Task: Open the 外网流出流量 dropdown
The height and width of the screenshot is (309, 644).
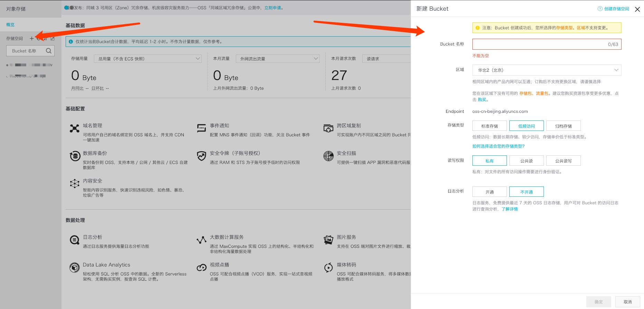Action: [278, 59]
